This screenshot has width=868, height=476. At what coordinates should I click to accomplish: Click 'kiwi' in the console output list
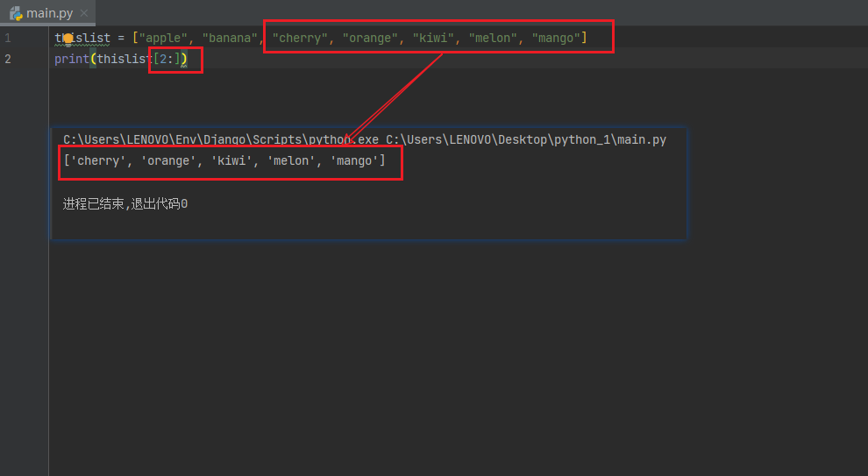pos(231,160)
